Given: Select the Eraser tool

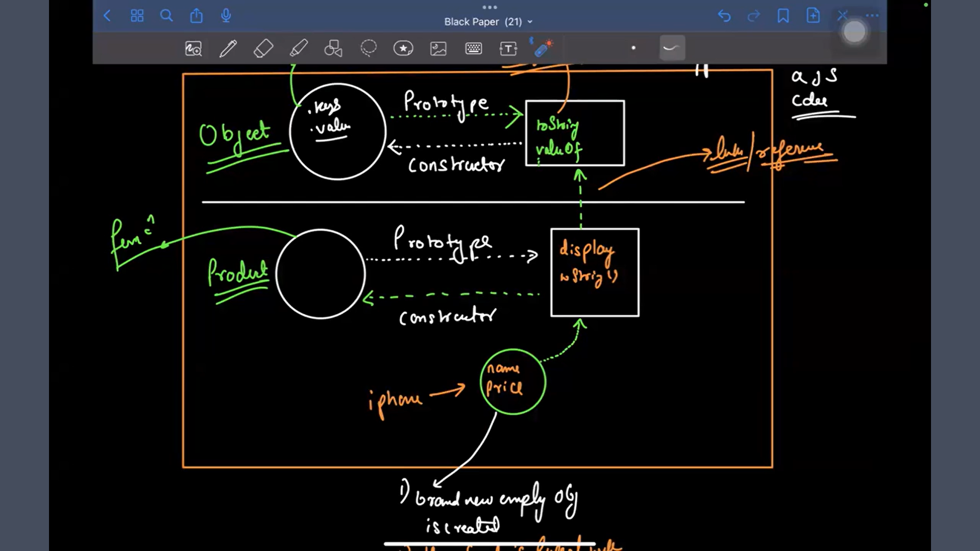Looking at the screenshot, I should (x=263, y=48).
